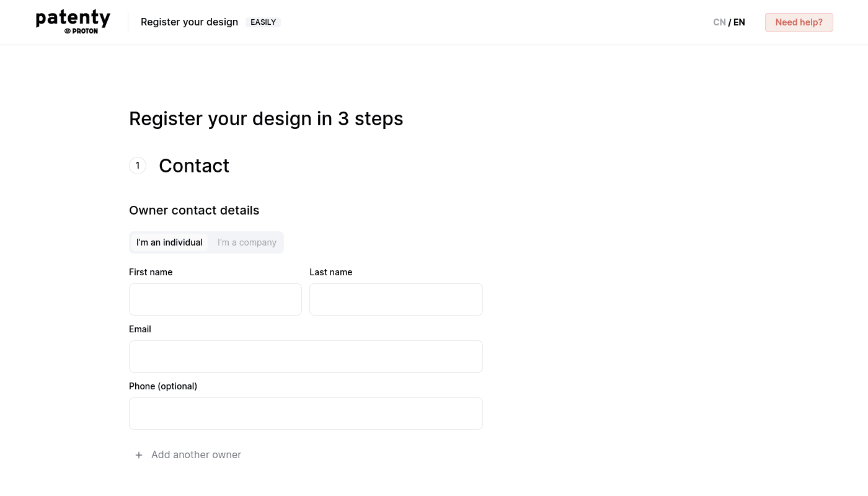Click the EASILY badge in header
The width and height of the screenshot is (868, 496).
coord(263,22)
